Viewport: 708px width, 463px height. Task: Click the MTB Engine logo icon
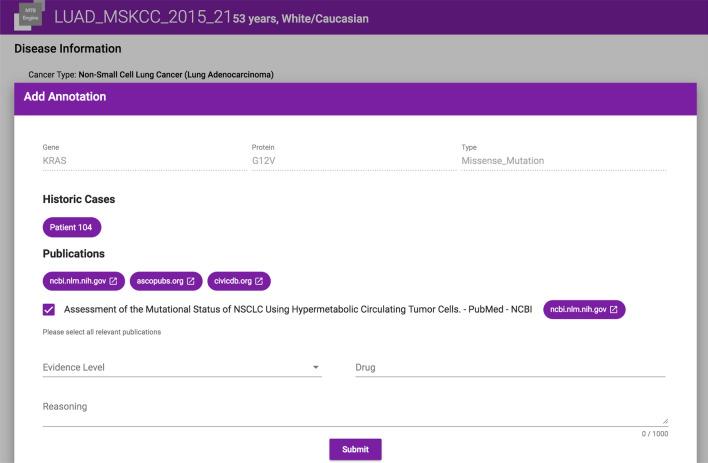point(30,15)
